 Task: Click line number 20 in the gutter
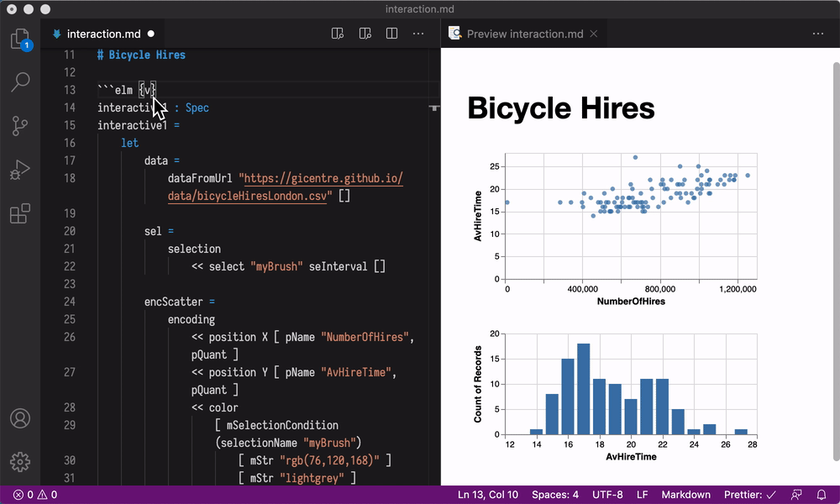coord(70,231)
